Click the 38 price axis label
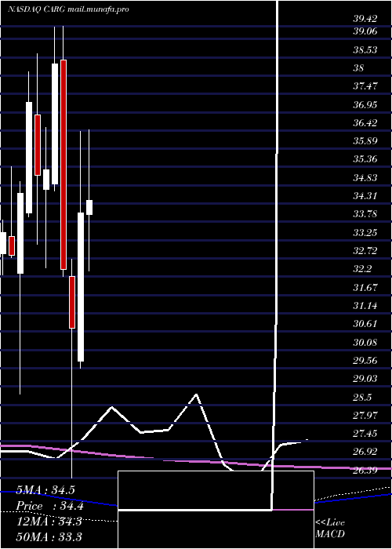Screen dimensions: 392x549 (358, 68)
